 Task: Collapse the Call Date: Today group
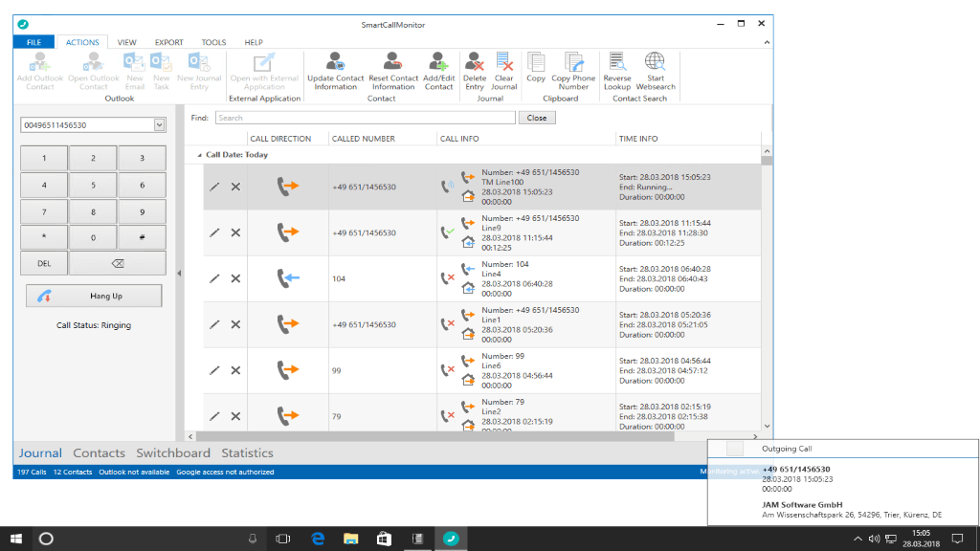click(x=199, y=155)
